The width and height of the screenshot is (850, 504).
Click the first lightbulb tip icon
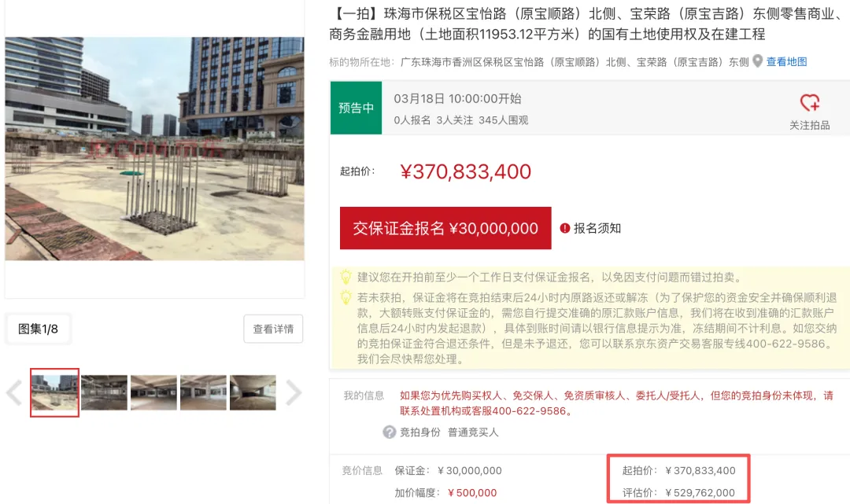point(346,278)
